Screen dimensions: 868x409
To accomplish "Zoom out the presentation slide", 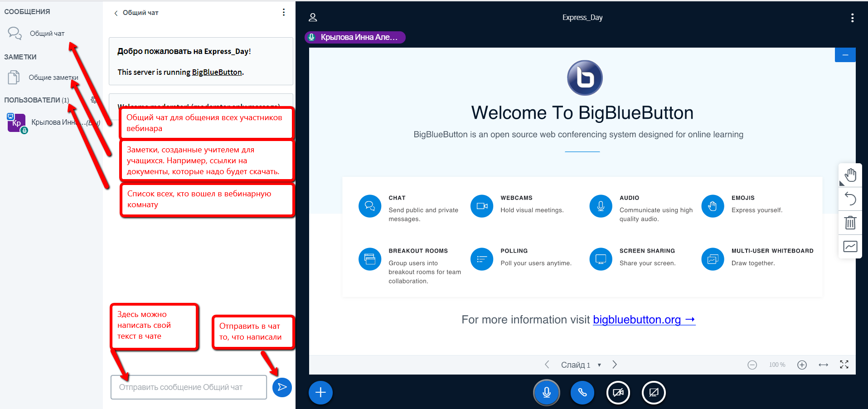I will coord(752,365).
